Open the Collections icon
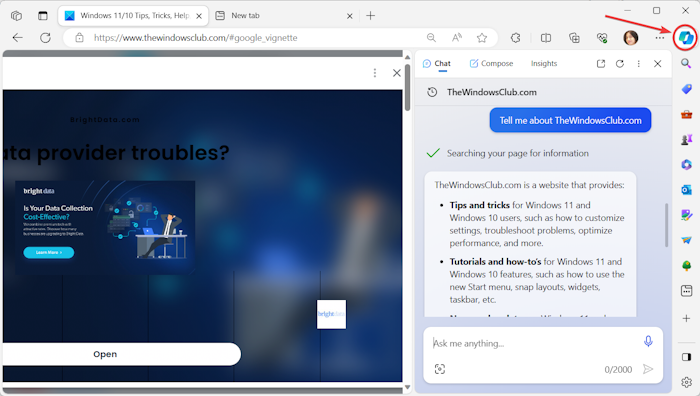Viewport: 700px width, 396px height. [x=574, y=38]
